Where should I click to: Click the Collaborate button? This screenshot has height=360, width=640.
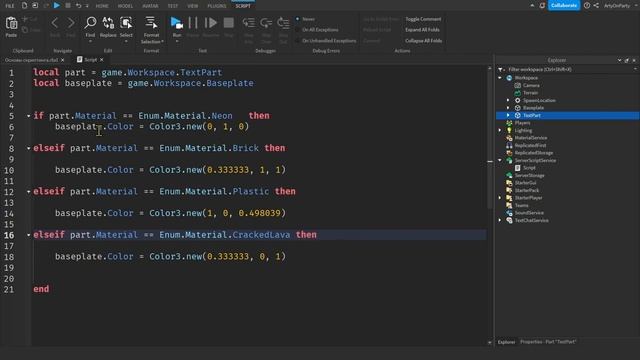[x=564, y=5]
